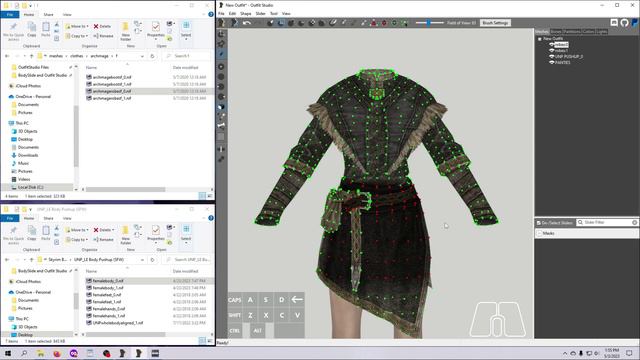640x360 pixels.
Task: Select the archmagerobesf_1.nif file
Action: click(111, 98)
